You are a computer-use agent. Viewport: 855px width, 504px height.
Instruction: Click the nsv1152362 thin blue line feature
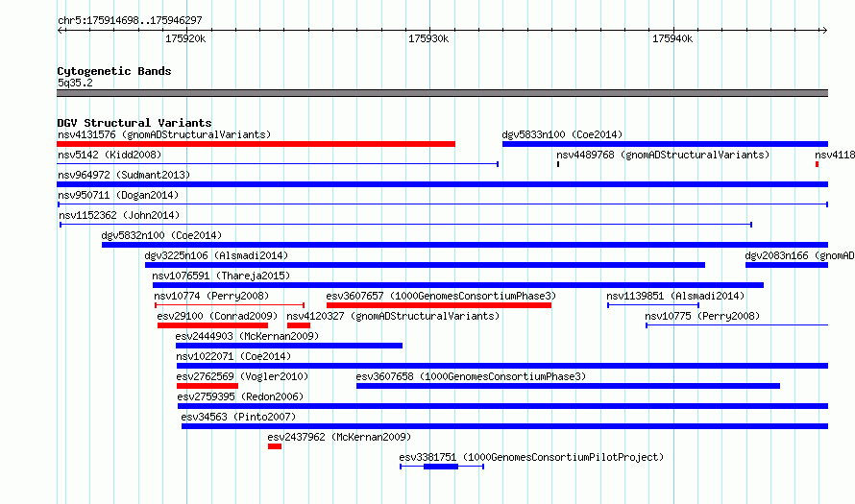(406, 225)
